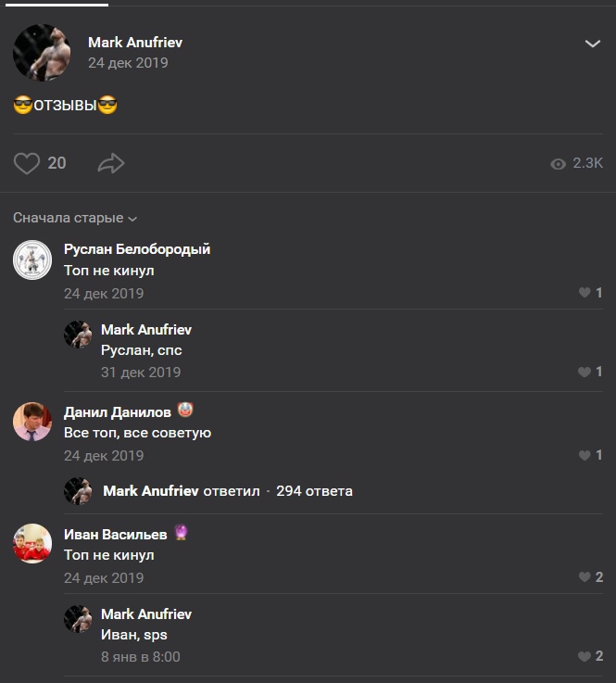
Task: Like Mark Anufriev's reply "Иван, sps"
Action: [585, 657]
